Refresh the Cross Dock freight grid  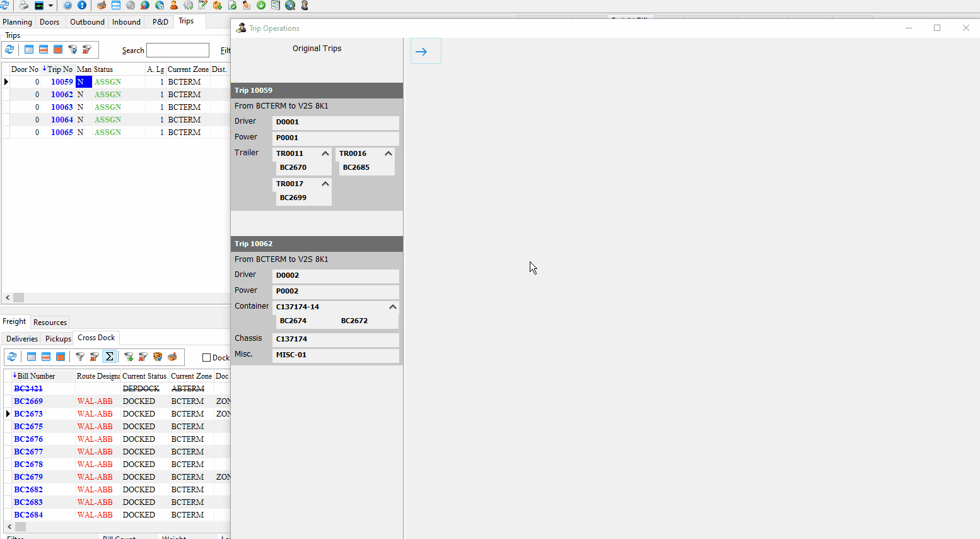pyautogui.click(x=12, y=357)
